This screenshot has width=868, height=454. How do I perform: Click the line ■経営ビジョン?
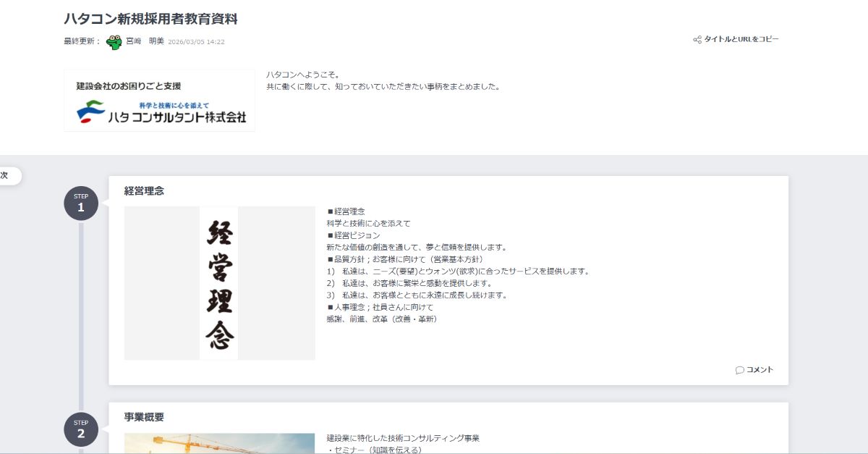click(x=353, y=235)
